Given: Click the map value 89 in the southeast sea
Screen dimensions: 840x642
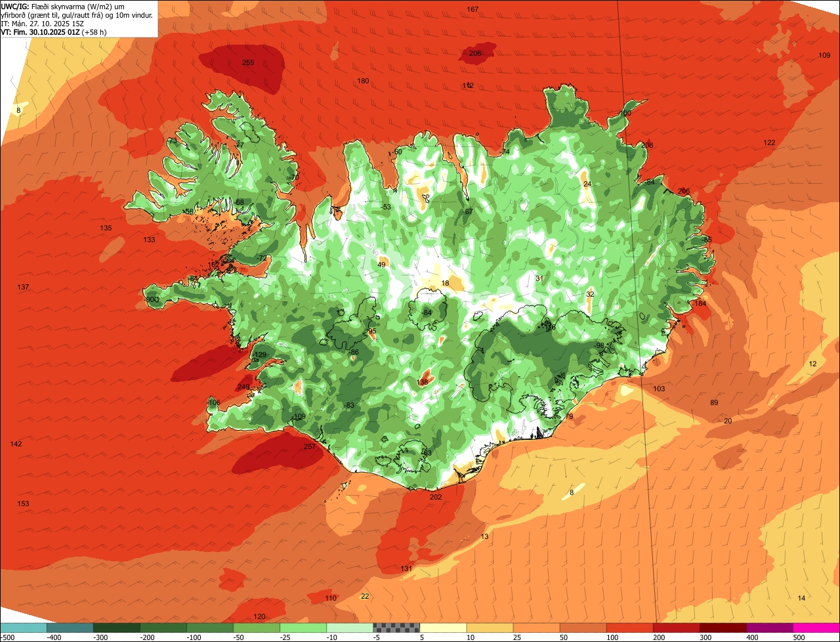Looking at the screenshot, I should pos(715,403).
